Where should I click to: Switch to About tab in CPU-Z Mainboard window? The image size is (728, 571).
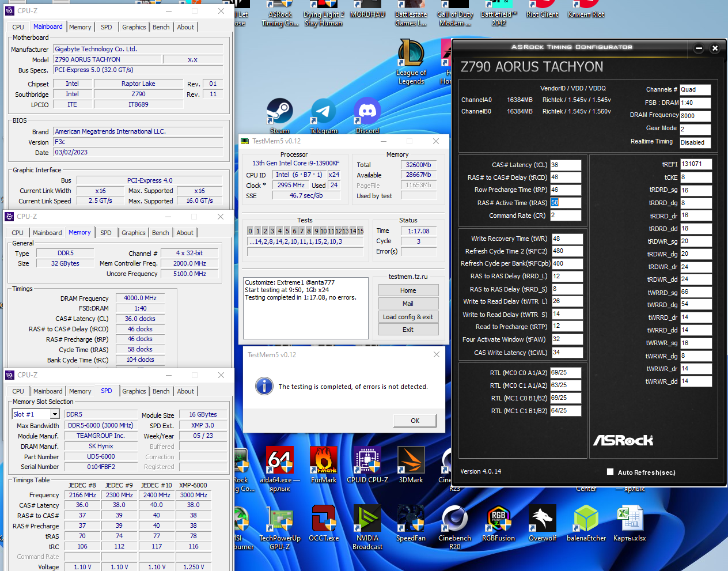(185, 27)
